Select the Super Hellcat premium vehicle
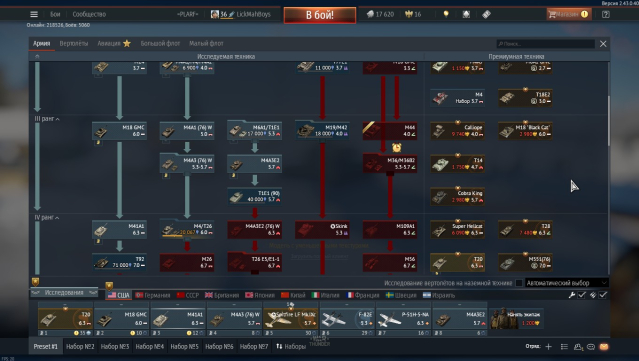Image resolution: width=639 pixels, height=361 pixels. pos(457,229)
